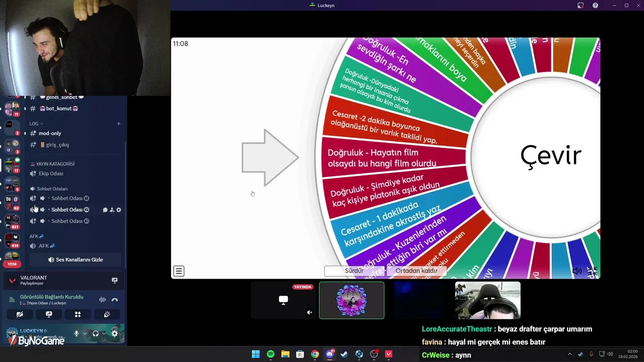Open activities launcher in voice panel
This screenshot has height=362, width=644.
pos(77,314)
